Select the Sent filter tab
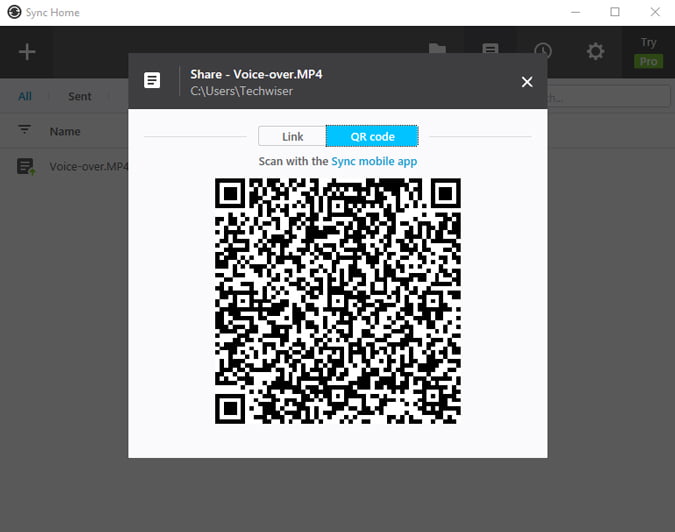This screenshot has height=532, width=675. (80, 96)
